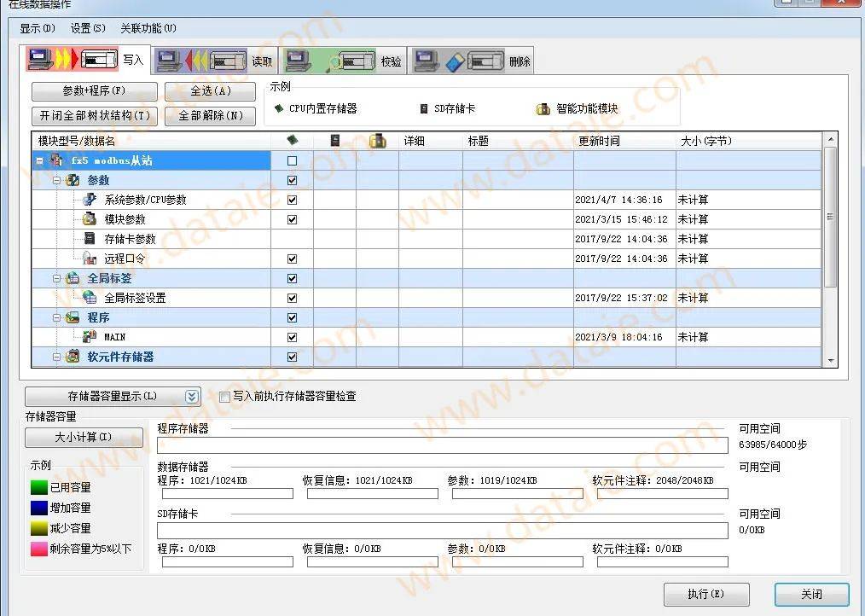
Task: Click the fx5 modbus从站 project icon
Action: click(x=57, y=160)
